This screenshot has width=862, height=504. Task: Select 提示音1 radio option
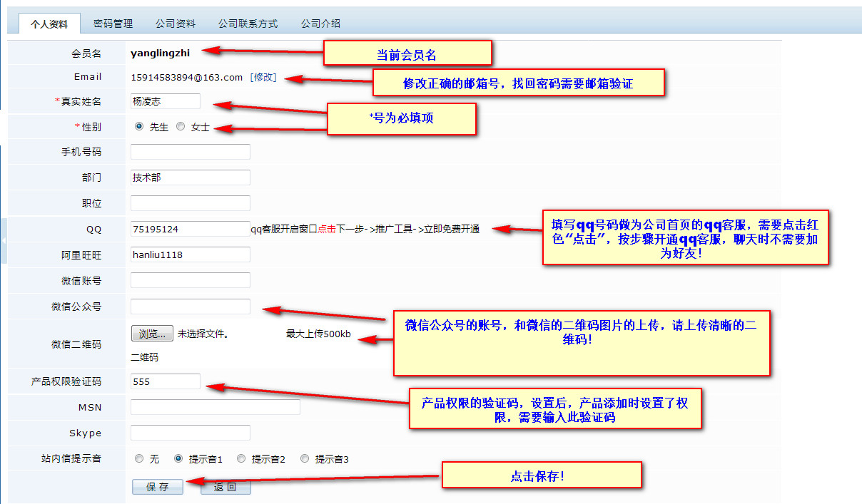178,458
